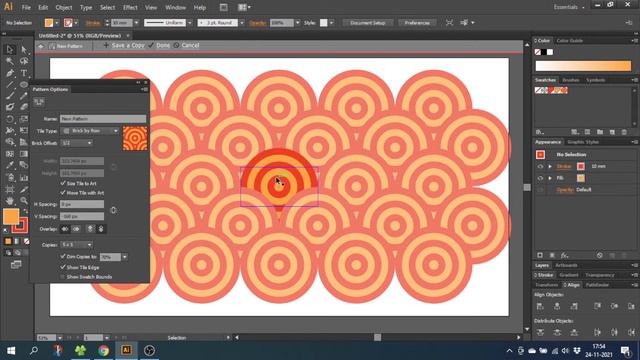
Task: Pick the Lasso tool
Action: click(24, 61)
